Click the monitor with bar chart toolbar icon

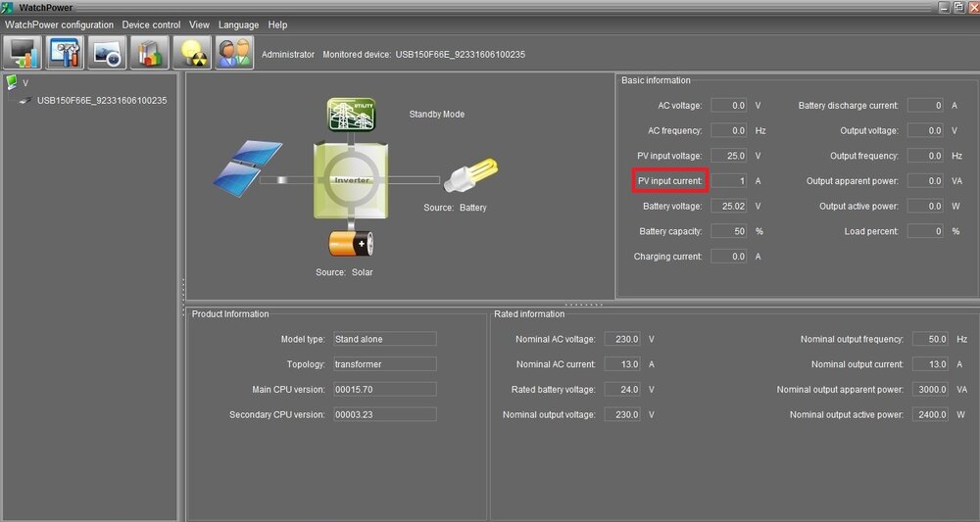pos(23,53)
